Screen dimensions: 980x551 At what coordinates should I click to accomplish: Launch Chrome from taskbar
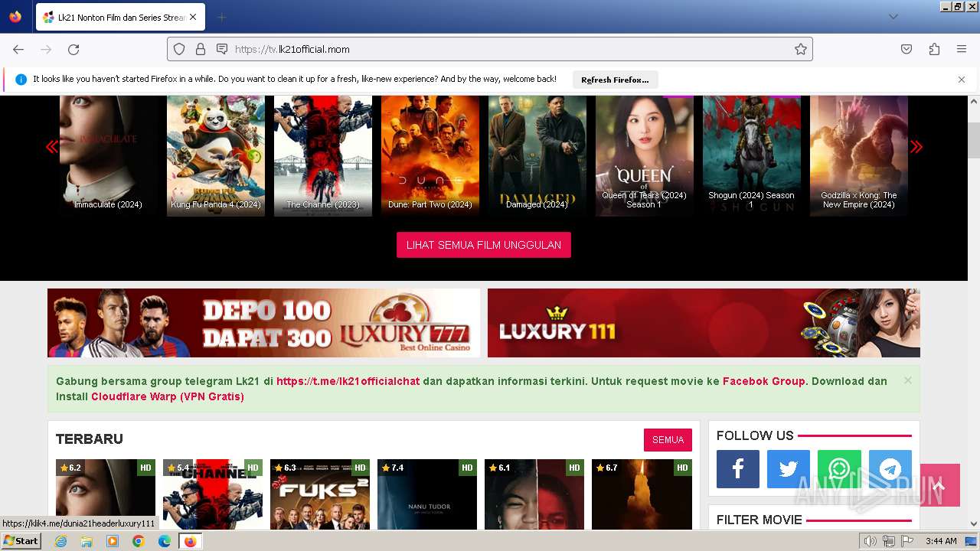coord(139,541)
